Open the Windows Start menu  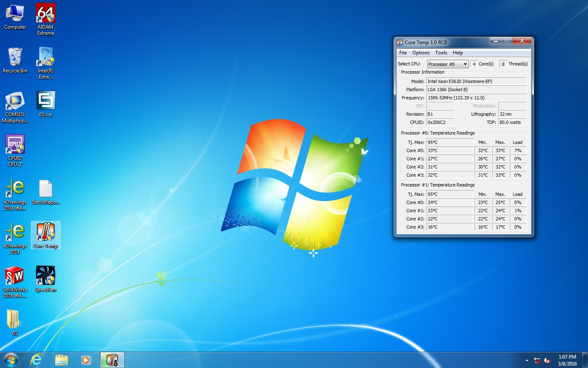coord(11,360)
